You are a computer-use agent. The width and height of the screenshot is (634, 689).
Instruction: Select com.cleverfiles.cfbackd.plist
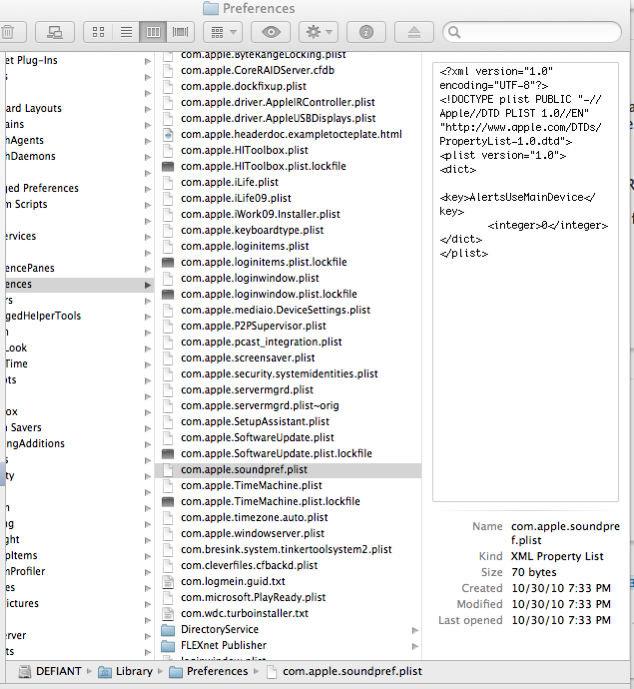(x=249, y=566)
